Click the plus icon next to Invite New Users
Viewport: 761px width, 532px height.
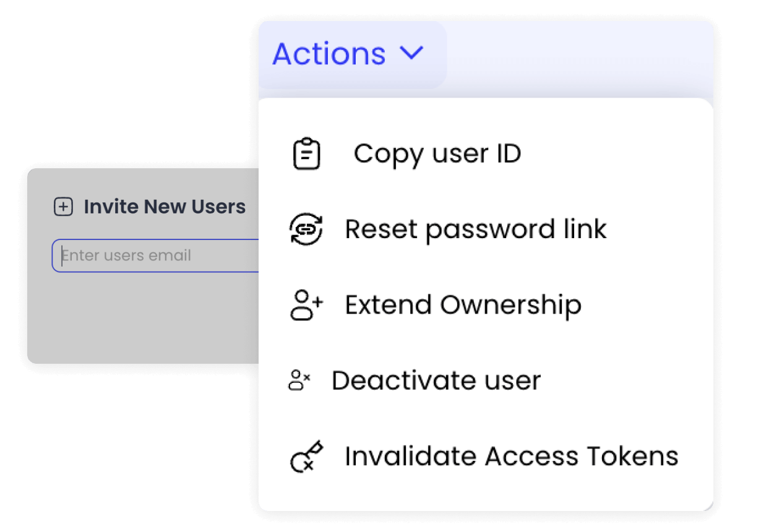click(x=62, y=207)
